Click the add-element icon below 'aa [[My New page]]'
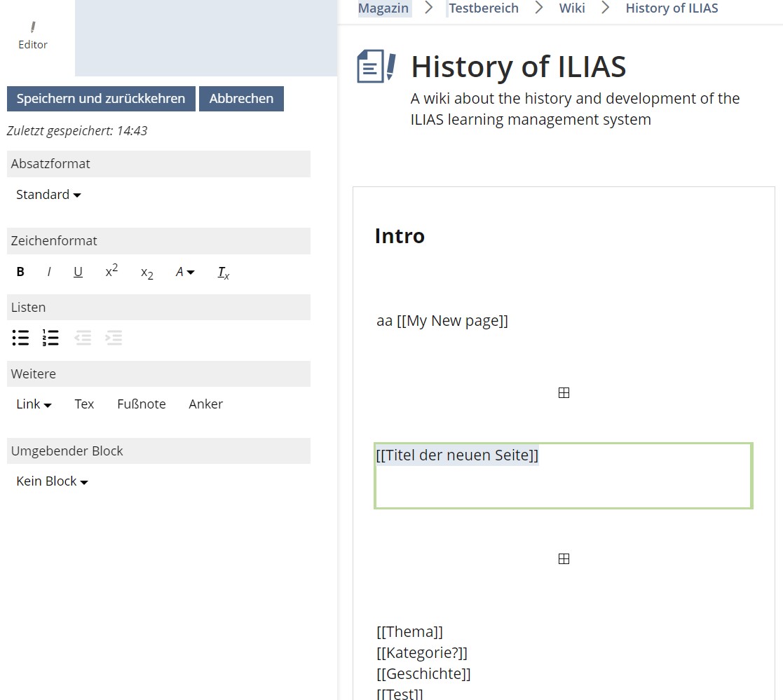The width and height of the screenshot is (783, 700). tap(564, 393)
